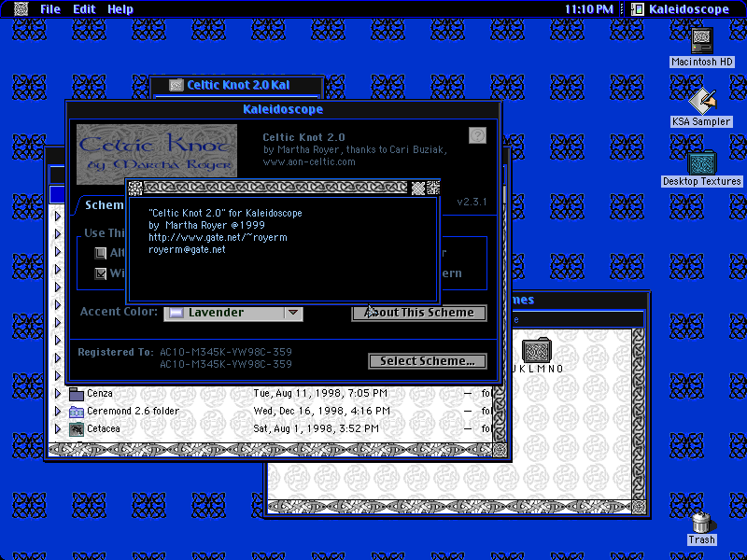Screen dimensions: 747x560
Task: Click the www.aon-celtic.com text
Action: 309,161
